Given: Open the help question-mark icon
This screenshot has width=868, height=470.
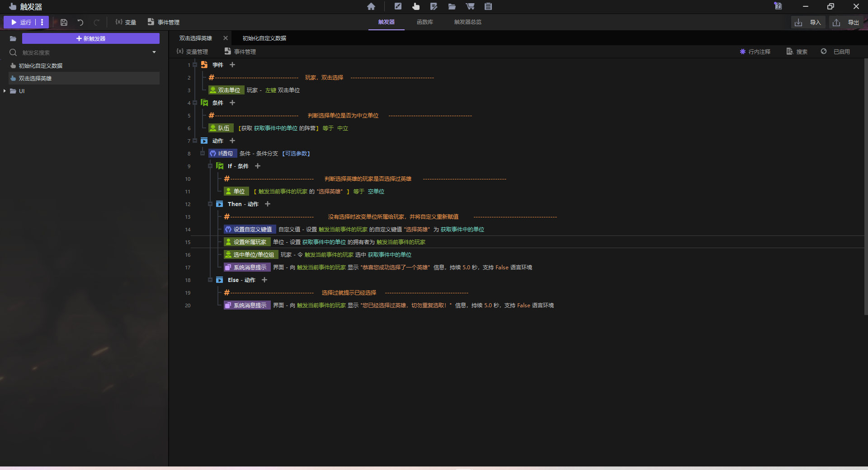Looking at the screenshot, I should pyautogui.click(x=778, y=6).
